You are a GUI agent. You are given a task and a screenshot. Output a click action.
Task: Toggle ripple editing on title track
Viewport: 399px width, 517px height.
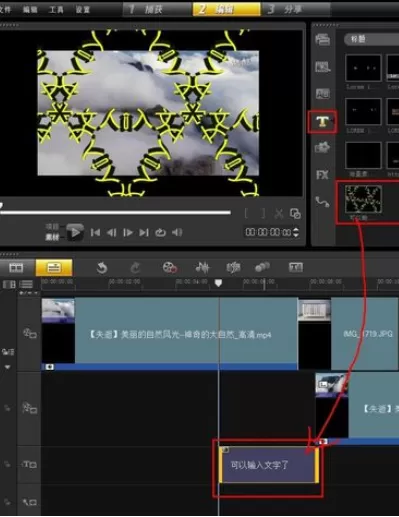coord(7,464)
